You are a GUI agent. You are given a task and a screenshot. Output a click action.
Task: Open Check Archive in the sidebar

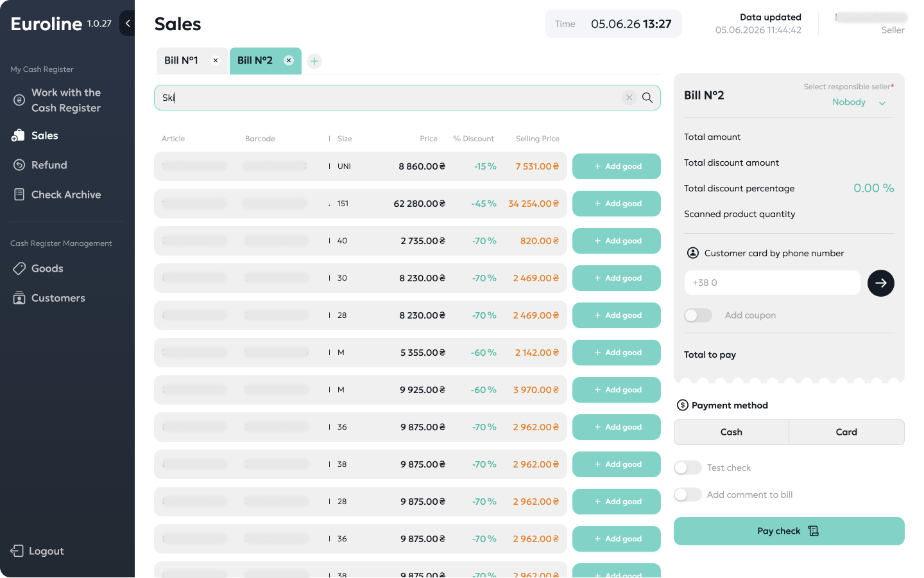click(x=57, y=195)
